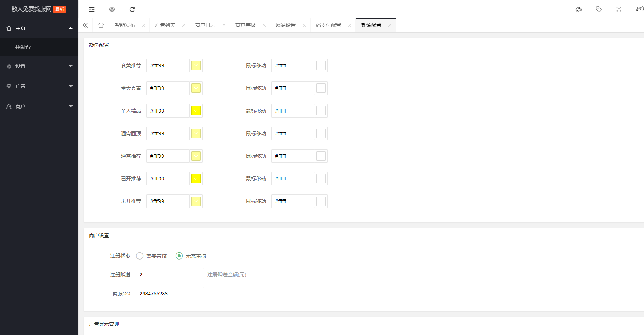Click the 已开推荐 color code field

(x=168, y=179)
